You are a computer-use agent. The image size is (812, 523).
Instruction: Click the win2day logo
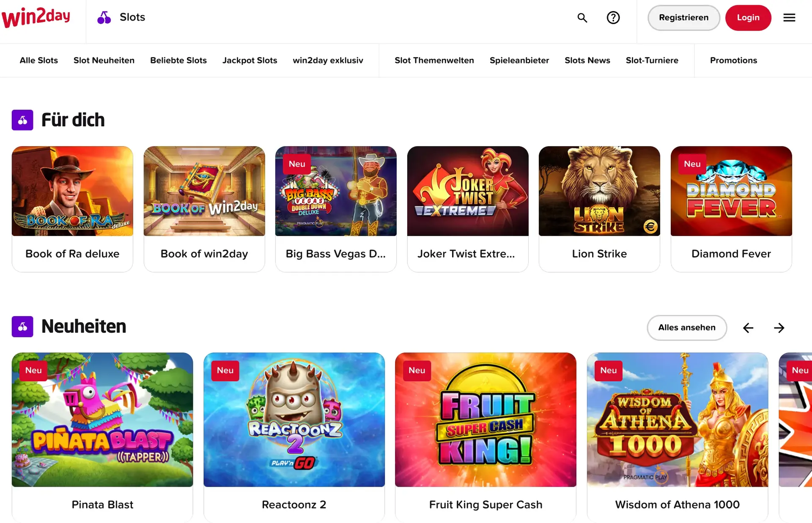coord(36,18)
